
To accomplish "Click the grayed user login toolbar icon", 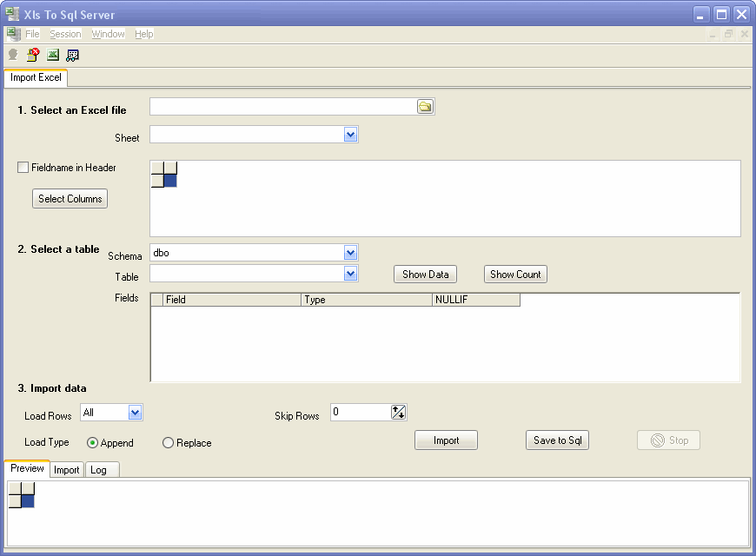I will pos(13,55).
